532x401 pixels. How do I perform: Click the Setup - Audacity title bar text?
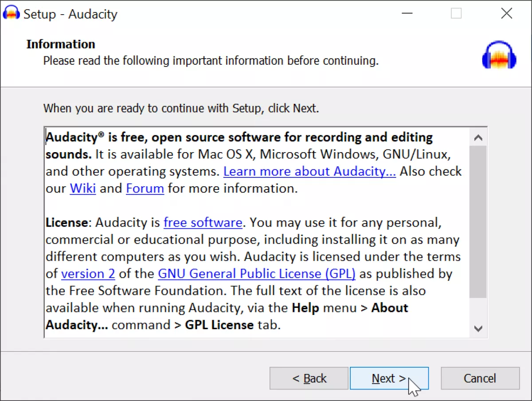(x=70, y=14)
